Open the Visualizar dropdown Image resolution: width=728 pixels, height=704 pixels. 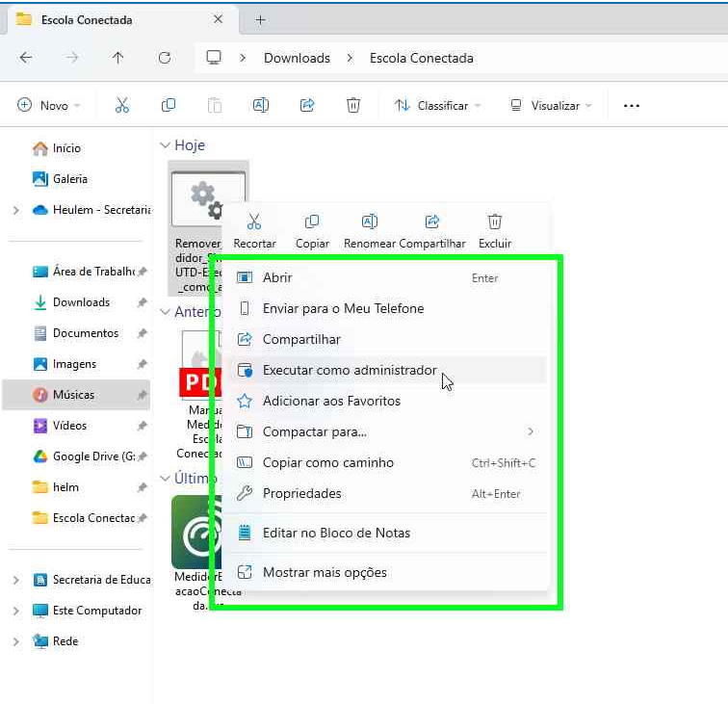pyautogui.click(x=551, y=106)
